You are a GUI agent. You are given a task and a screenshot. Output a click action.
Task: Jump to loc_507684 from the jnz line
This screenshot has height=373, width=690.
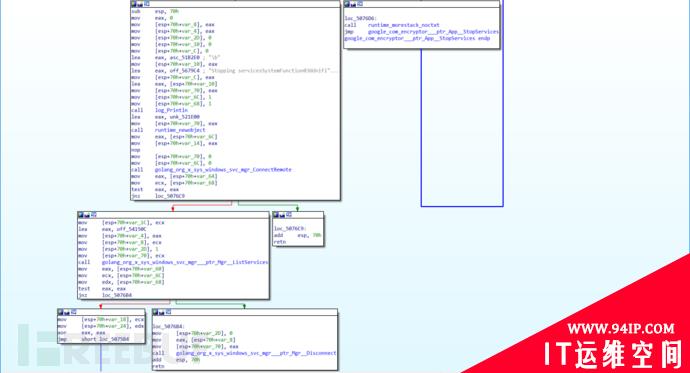pos(117,295)
